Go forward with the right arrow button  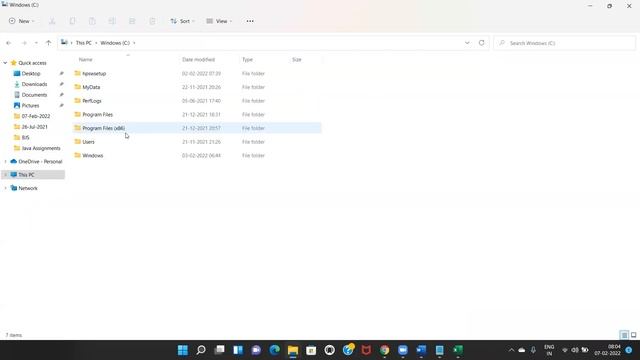(x=24, y=43)
